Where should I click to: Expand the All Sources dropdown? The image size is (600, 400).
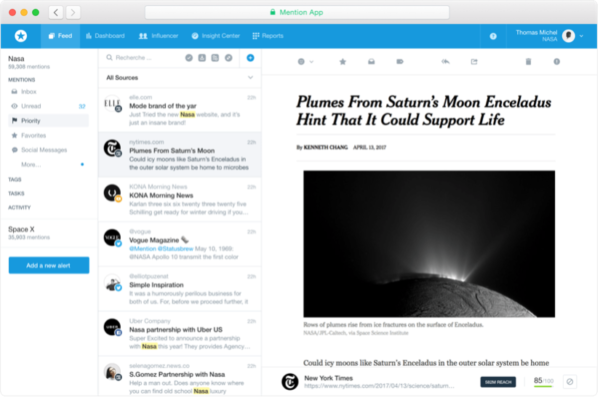point(180,78)
